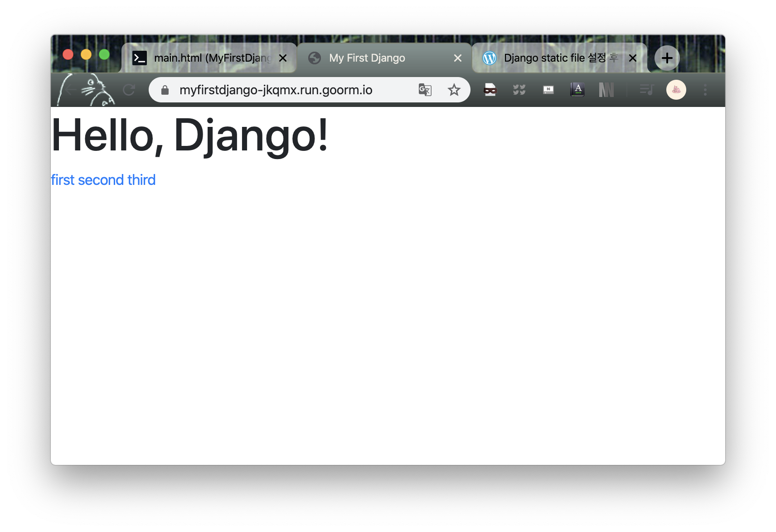Click the URL myfirstdjango-jkqmx.run.goorm.io
Viewport: 776px width, 532px height.
(x=276, y=90)
